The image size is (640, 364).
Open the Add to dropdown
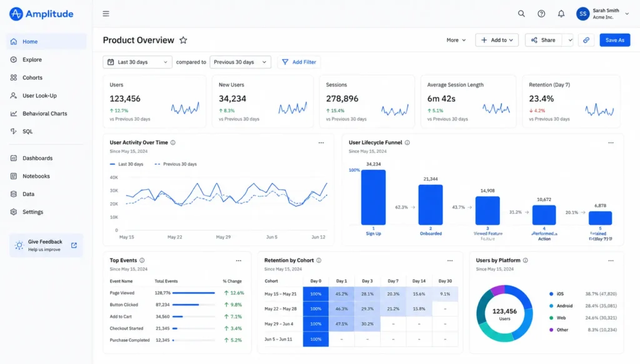click(497, 40)
